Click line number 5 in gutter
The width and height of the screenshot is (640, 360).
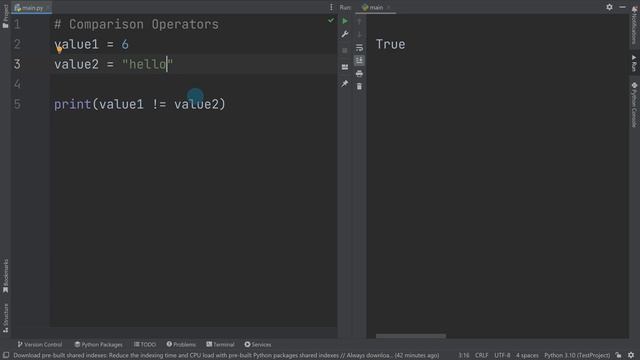(17, 104)
